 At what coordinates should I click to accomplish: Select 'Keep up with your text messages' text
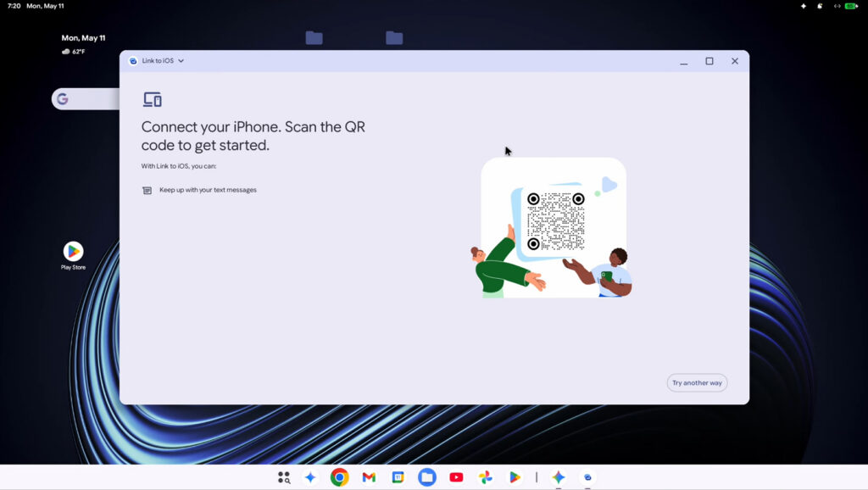click(x=208, y=190)
